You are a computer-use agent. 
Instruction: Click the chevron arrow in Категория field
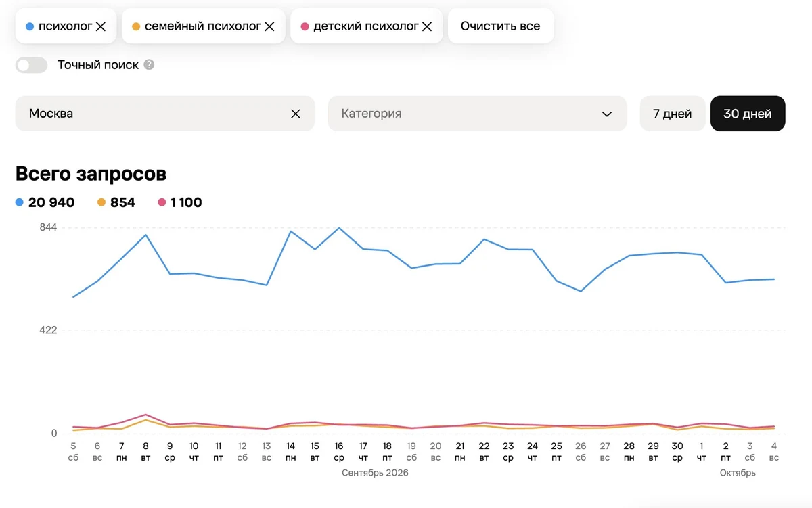[x=607, y=114]
